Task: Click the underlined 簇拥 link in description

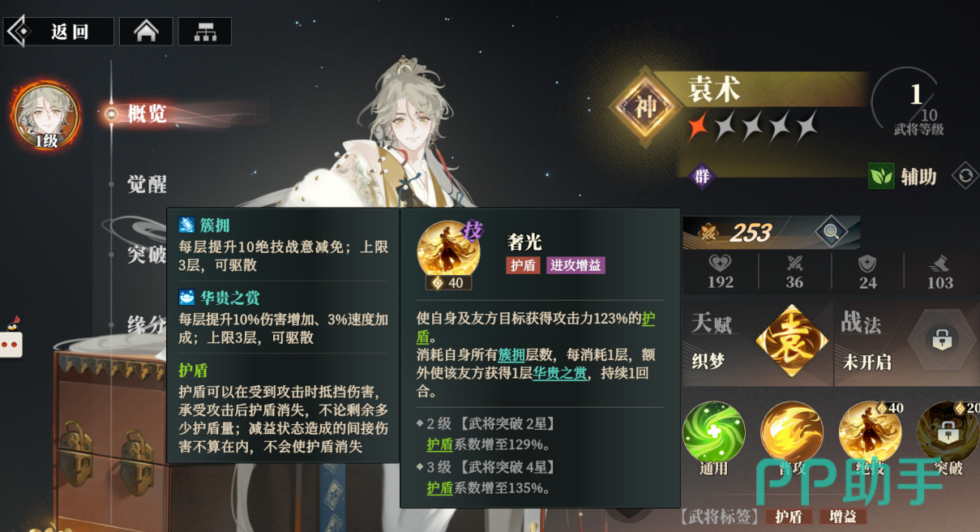Action: pyautogui.click(x=511, y=355)
